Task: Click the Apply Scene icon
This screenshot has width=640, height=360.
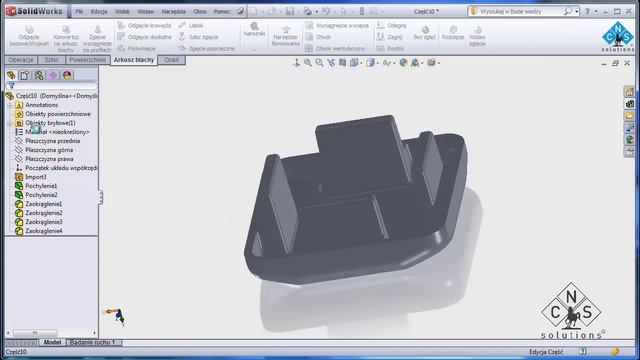Action: click(x=415, y=63)
